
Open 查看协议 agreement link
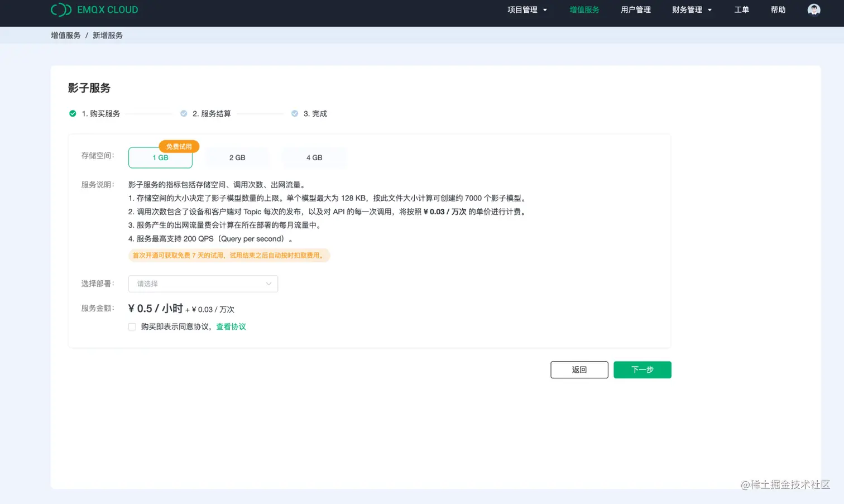point(231,327)
